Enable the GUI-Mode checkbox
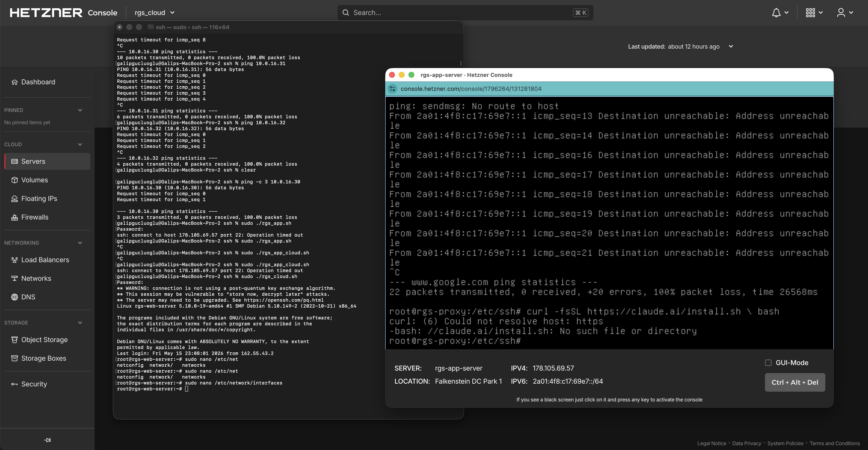Screen dimensions: 868x450 point(768,363)
